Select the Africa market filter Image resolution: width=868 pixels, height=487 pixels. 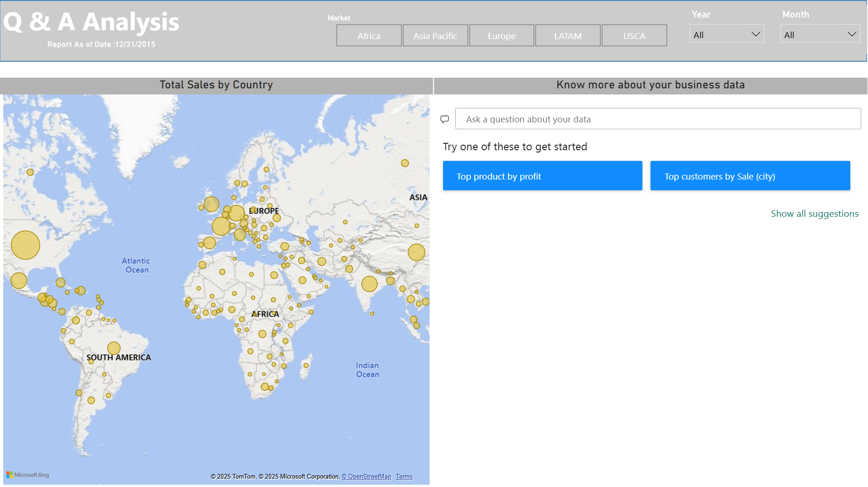369,35
